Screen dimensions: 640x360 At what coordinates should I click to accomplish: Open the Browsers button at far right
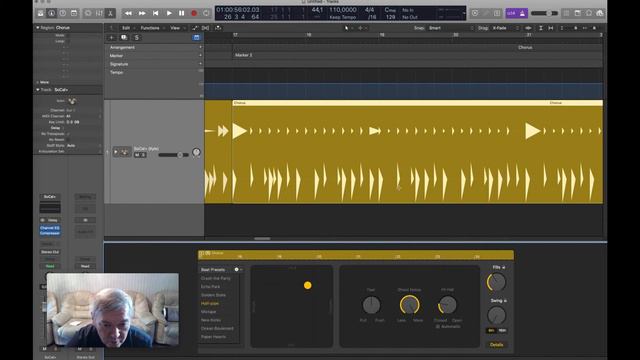tap(599, 13)
